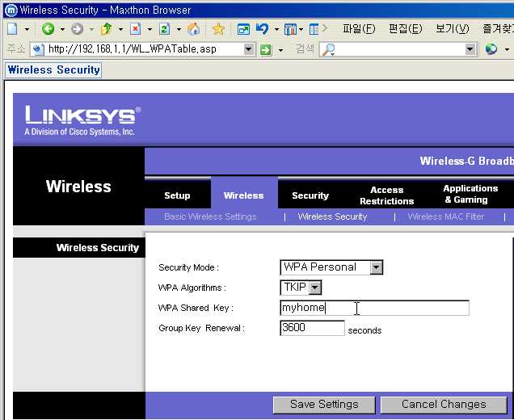Expand the Forward history dropdown arrow
The image size is (514, 420).
[x=91, y=30]
